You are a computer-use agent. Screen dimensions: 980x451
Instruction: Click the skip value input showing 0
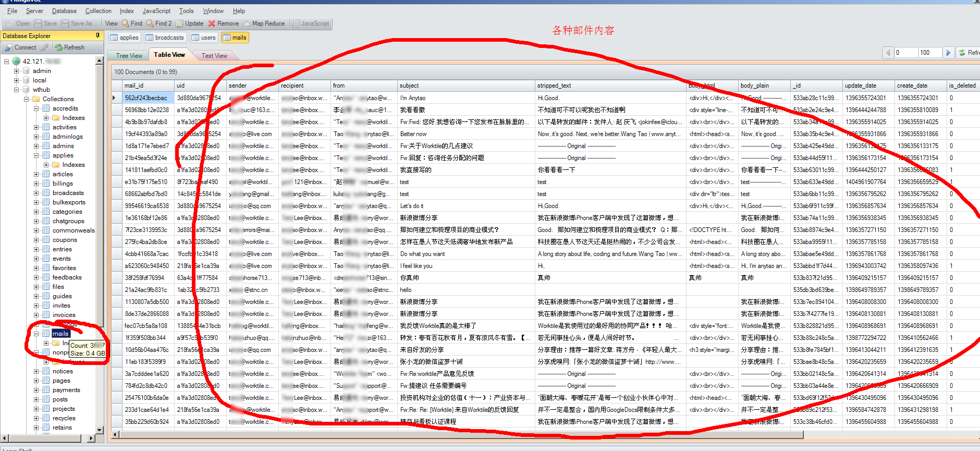pos(906,53)
